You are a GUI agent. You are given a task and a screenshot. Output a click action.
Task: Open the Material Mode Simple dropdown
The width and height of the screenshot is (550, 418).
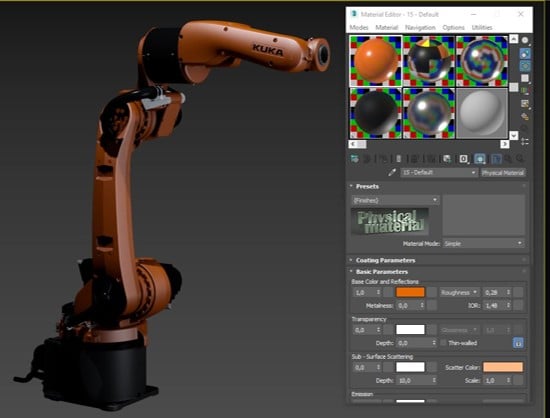(483, 243)
